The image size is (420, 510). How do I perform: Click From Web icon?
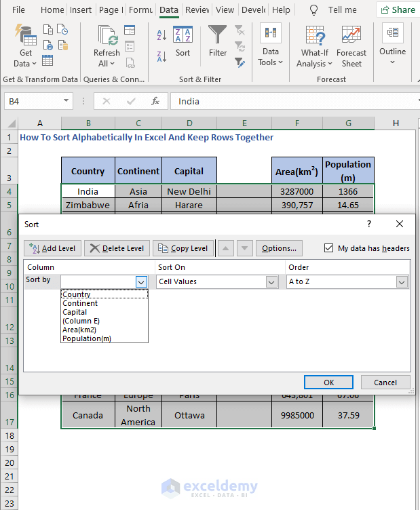tap(48, 45)
